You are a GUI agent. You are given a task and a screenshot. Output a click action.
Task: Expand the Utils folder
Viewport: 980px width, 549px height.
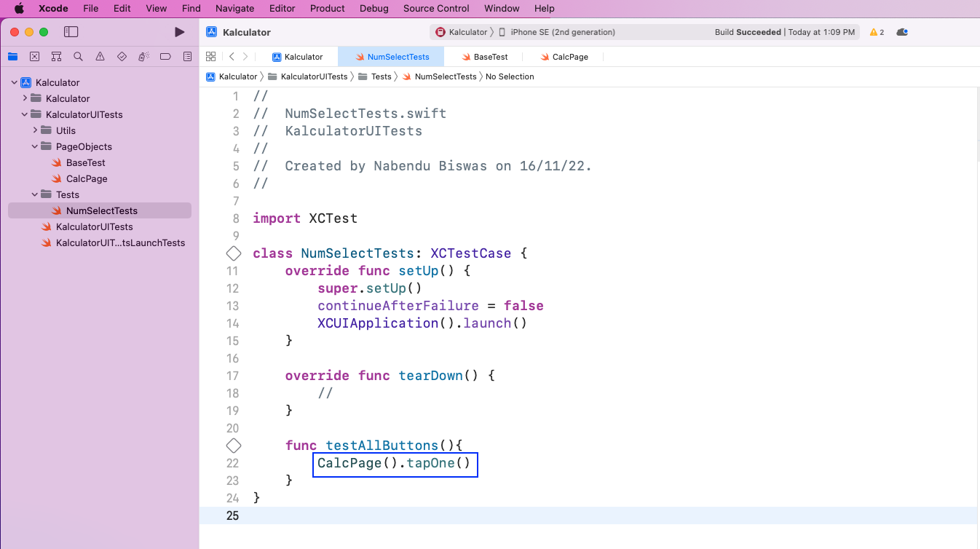(35, 130)
